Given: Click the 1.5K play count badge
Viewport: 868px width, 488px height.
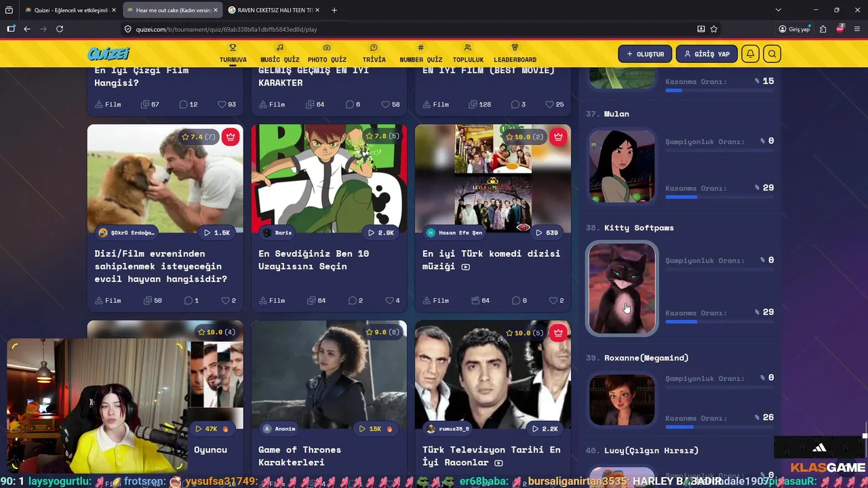Looking at the screenshot, I should pos(217,232).
